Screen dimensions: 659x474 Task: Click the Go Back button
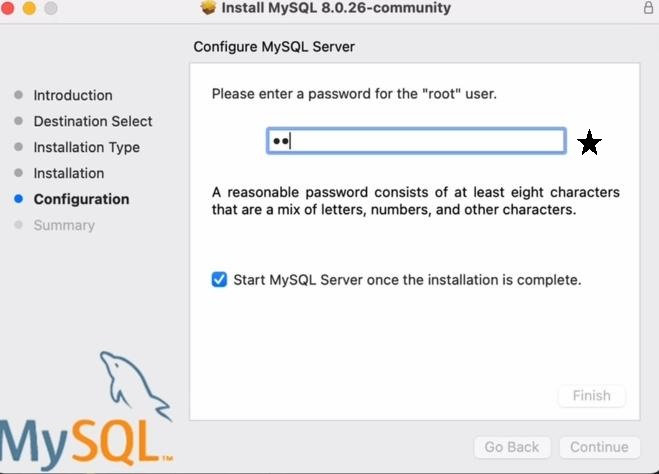pyautogui.click(x=512, y=447)
